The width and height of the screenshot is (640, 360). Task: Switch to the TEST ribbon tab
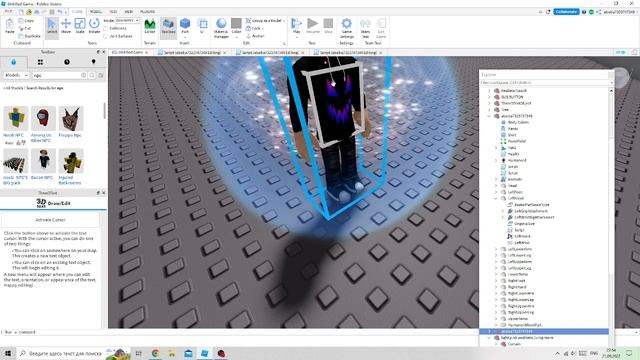tap(113, 12)
